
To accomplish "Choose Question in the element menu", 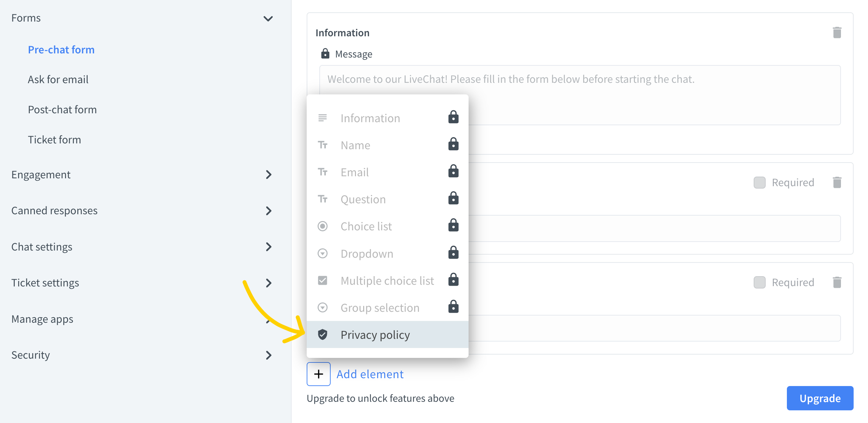I will coord(387,199).
